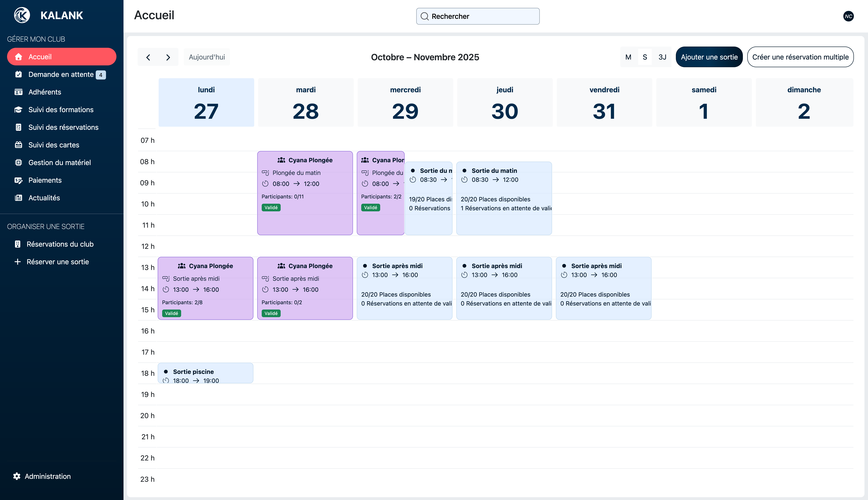
Task: Focus the Rechercher search field
Action: pyautogui.click(x=478, y=16)
